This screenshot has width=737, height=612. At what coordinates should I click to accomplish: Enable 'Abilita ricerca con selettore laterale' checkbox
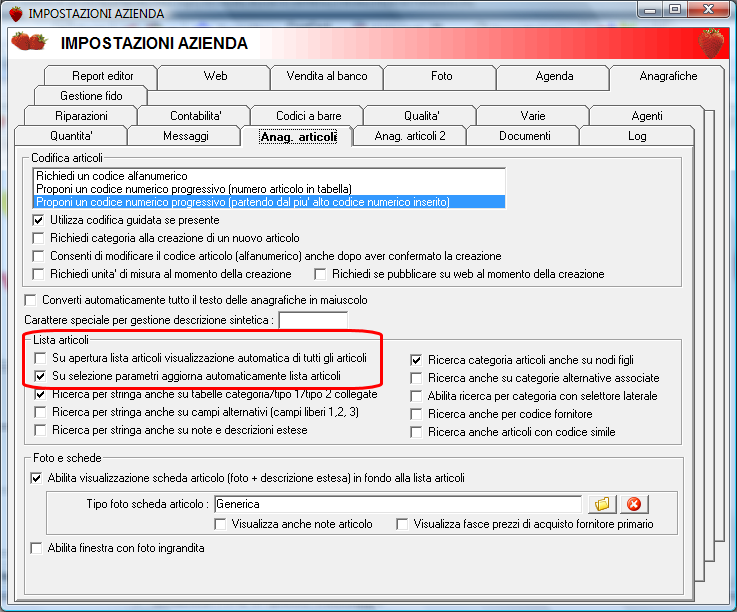(x=416, y=396)
